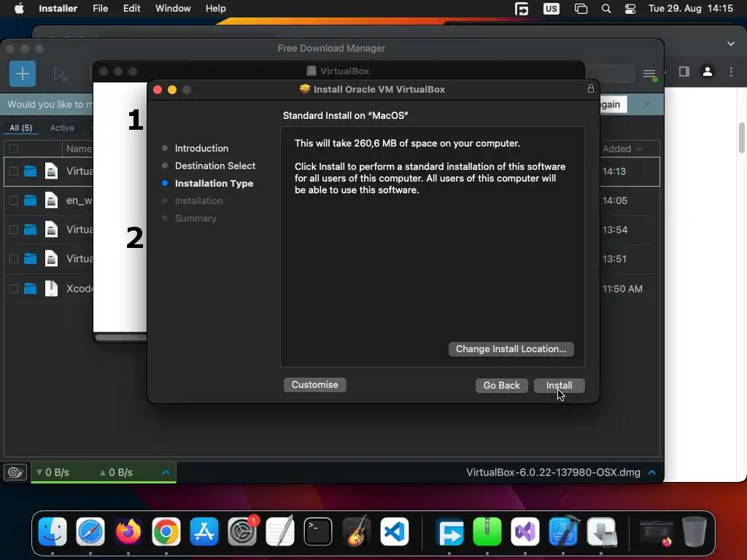The image size is (747, 560).
Task: Open Firefox from the Dock
Action: click(128, 532)
